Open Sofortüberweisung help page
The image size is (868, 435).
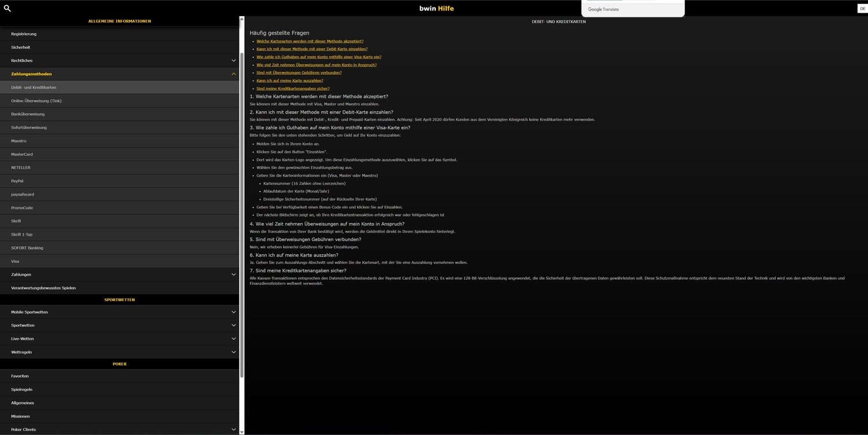(119, 127)
